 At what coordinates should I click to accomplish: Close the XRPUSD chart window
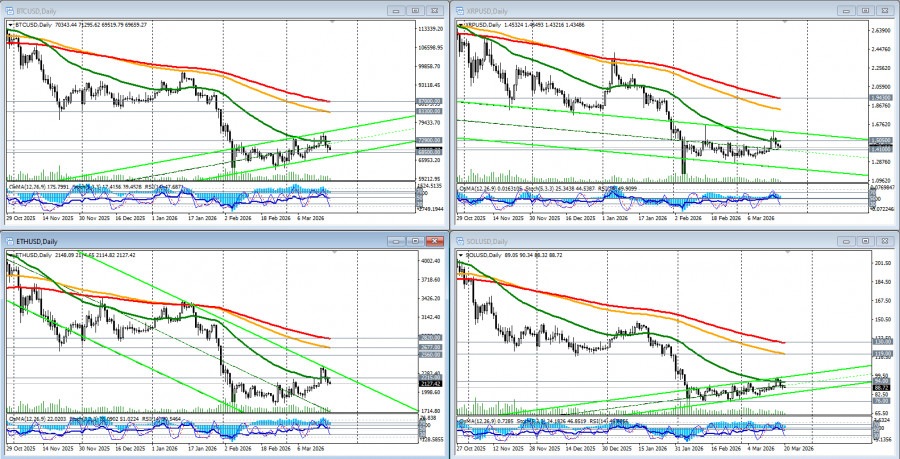click(885, 10)
